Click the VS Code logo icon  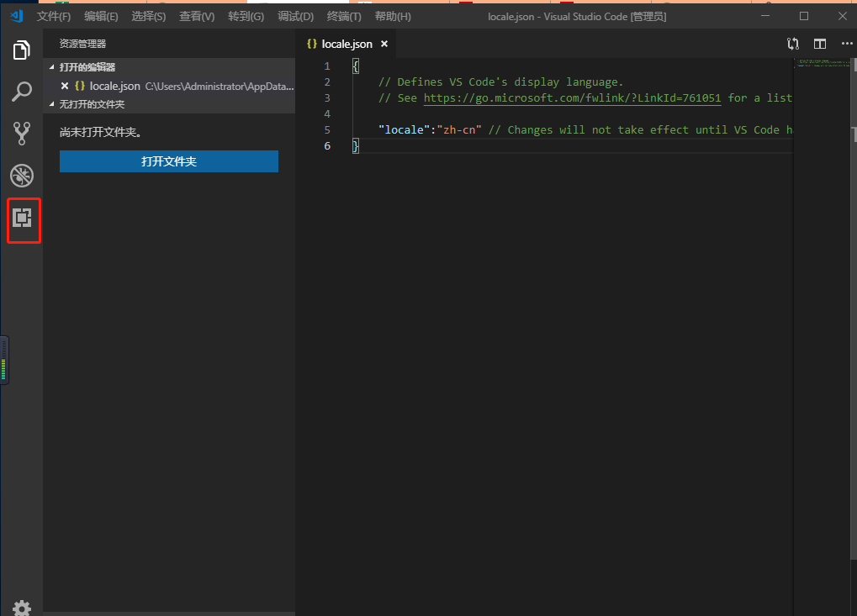16,16
